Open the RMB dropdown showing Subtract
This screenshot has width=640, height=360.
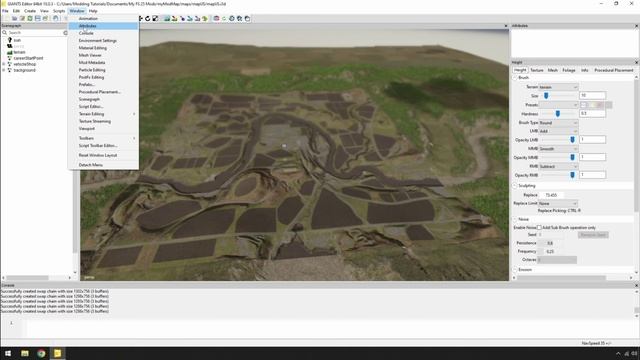click(x=558, y=166)
